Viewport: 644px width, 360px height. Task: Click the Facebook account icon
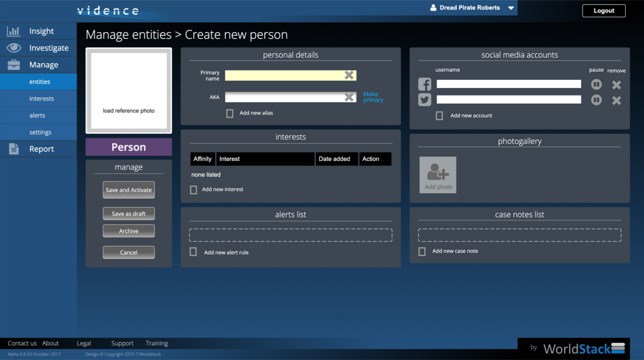coord(424,84)
